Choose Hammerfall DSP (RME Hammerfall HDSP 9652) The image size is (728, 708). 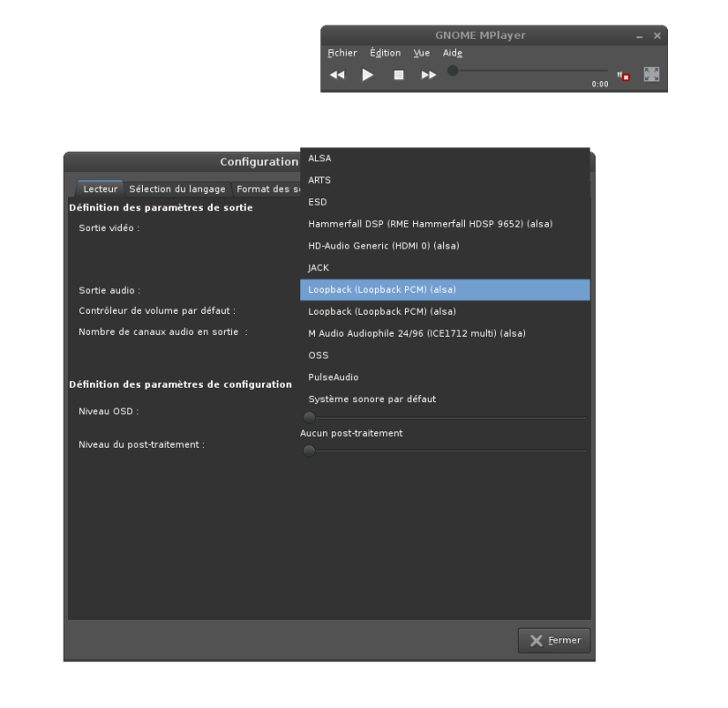[x=445, y=224]
